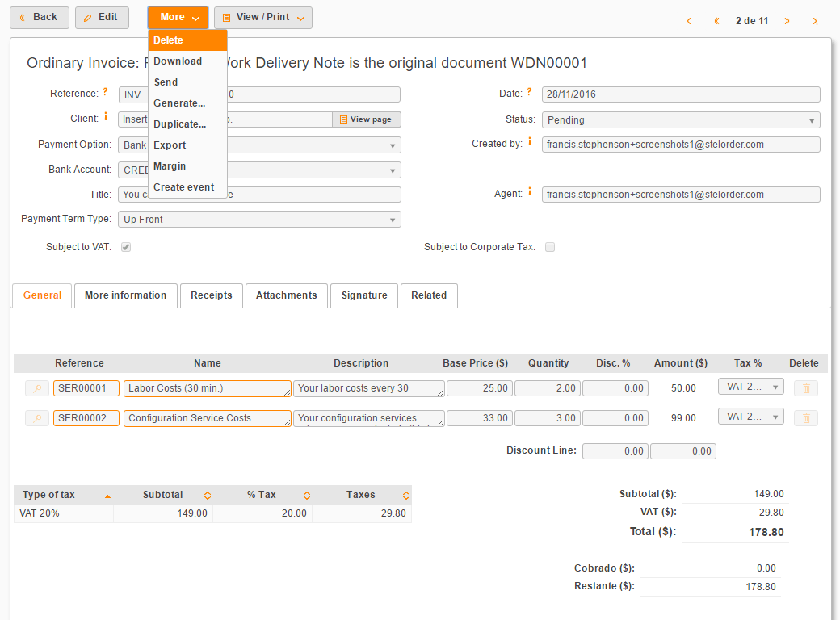Click the Your labor costs description field
This screenshot has width=840, height=620.
click(x=368, y=388)
